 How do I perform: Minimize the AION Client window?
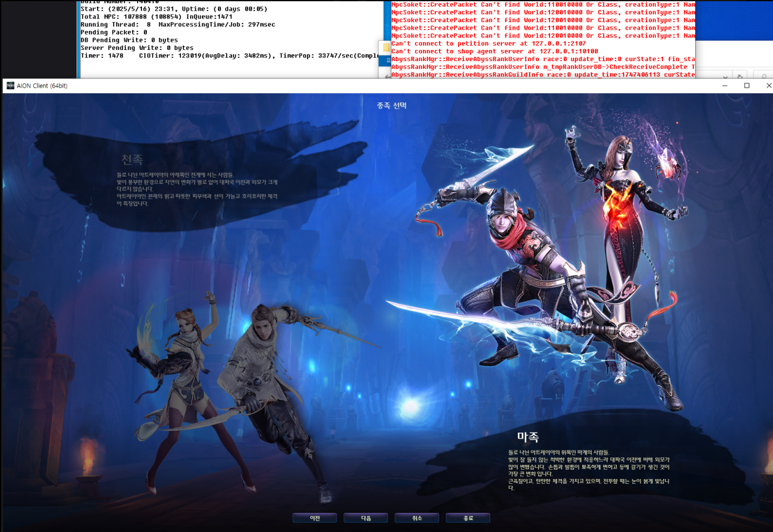pos(725,86)
